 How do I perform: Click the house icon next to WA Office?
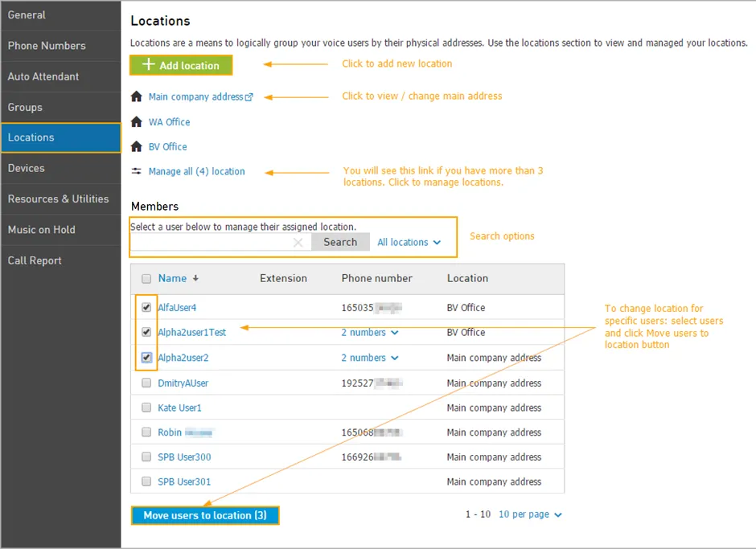137,121
